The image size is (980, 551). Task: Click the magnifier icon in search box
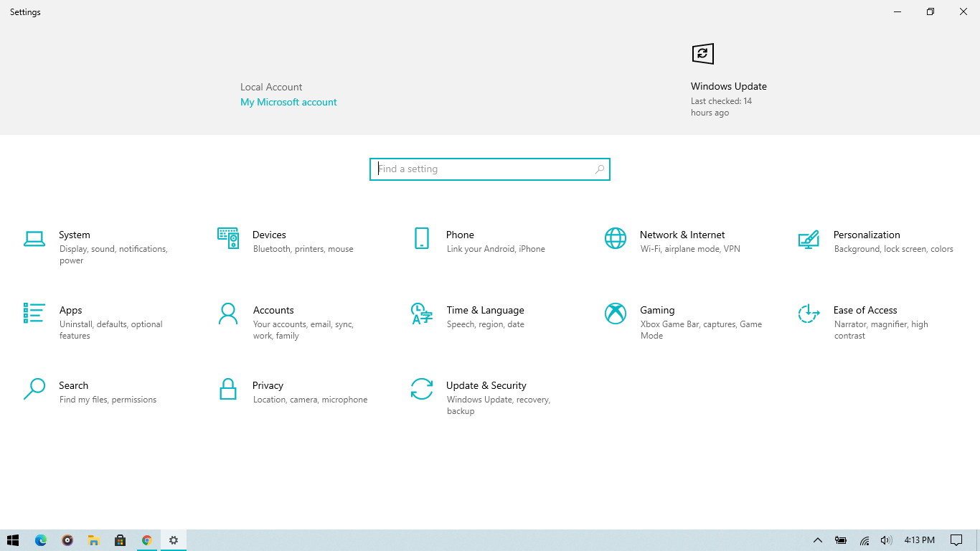pyautogui.click(x=600, y=169)
